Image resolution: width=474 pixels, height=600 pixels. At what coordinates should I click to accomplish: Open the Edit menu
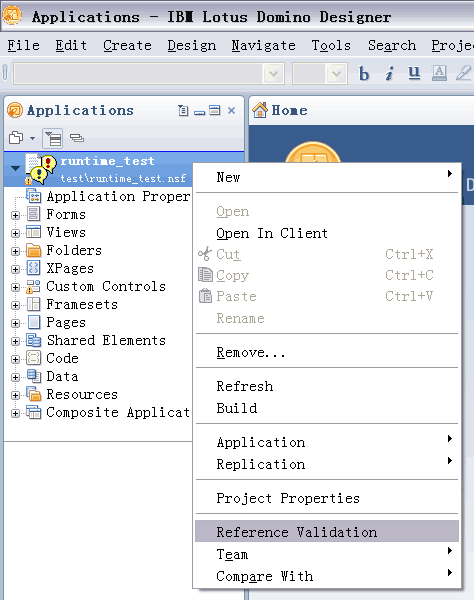(x=71, y=46)
